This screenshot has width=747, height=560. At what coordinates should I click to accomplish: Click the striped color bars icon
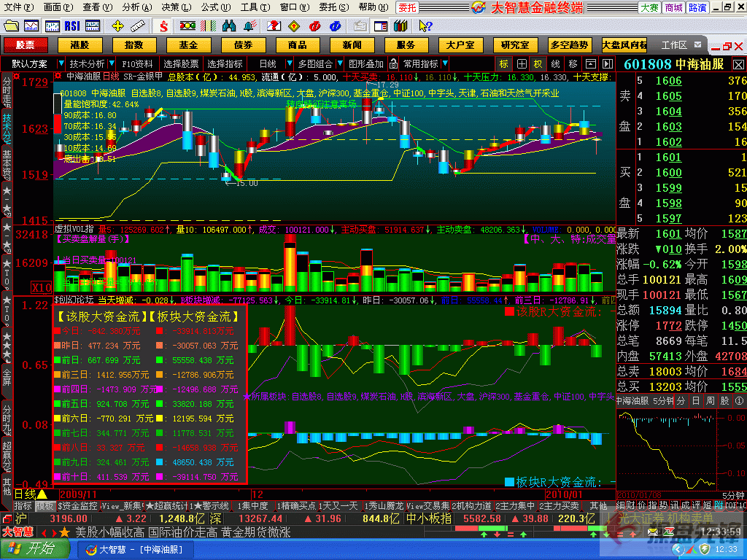pos(208,26)
